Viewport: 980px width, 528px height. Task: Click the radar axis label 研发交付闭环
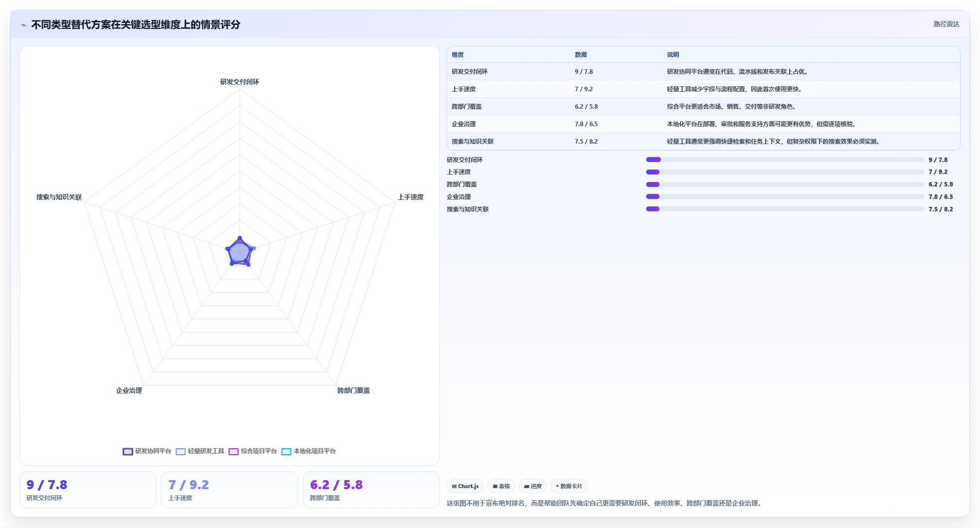(x=240, y=82)
